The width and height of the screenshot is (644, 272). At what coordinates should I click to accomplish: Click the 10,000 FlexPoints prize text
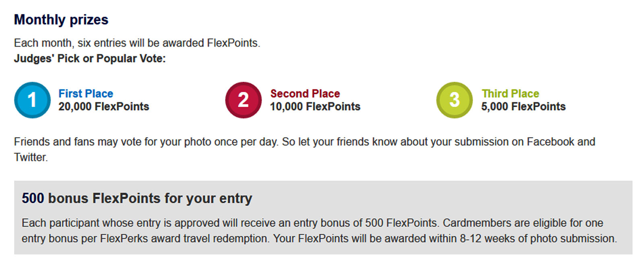(x=315, y=107)
